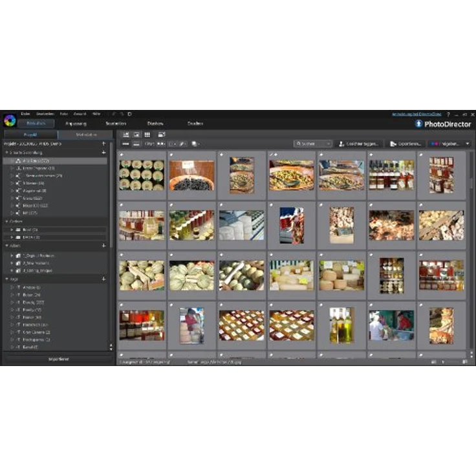Add a smart collection with plus icon
This screenshot has height=476, width=476.
[104, 153]
